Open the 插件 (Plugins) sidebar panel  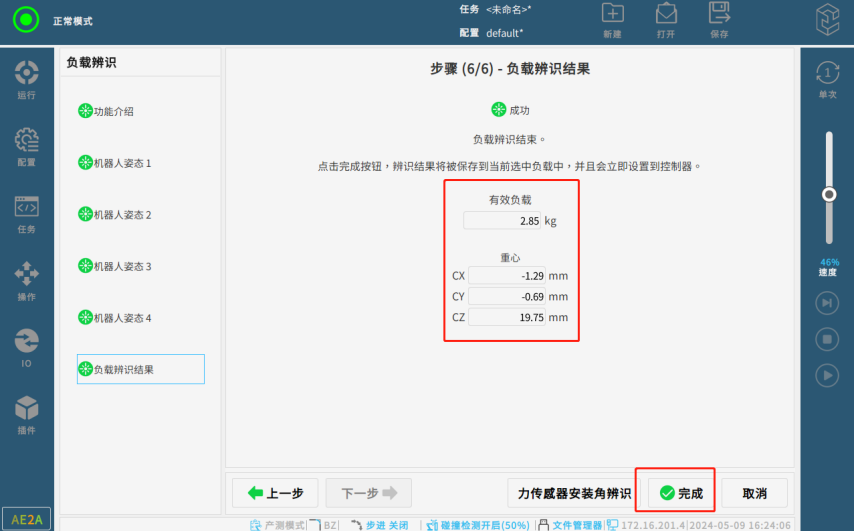coord(27,414)
